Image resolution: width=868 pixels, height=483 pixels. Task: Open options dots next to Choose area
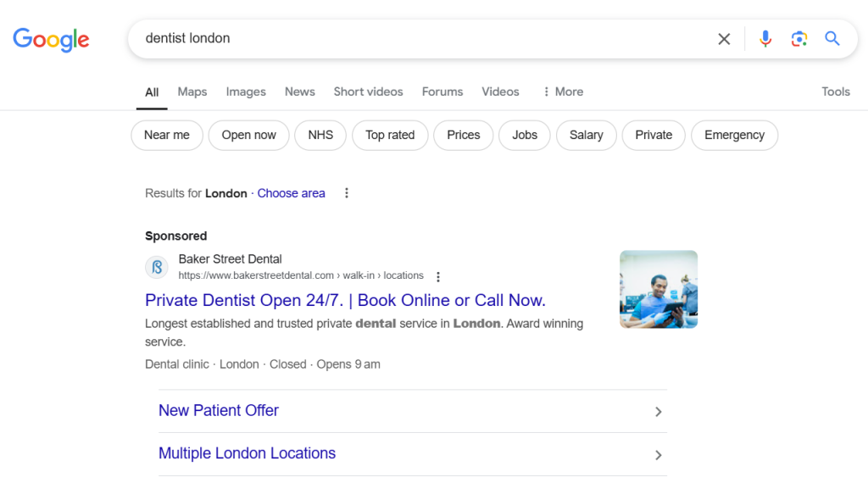point(347,193)
